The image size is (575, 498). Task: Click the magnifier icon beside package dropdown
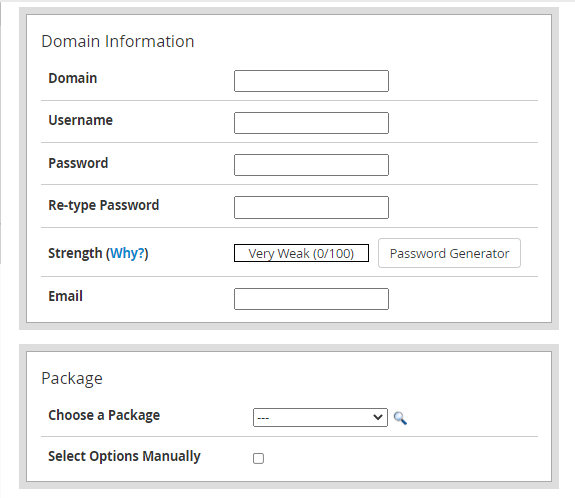tap(400, 418)
